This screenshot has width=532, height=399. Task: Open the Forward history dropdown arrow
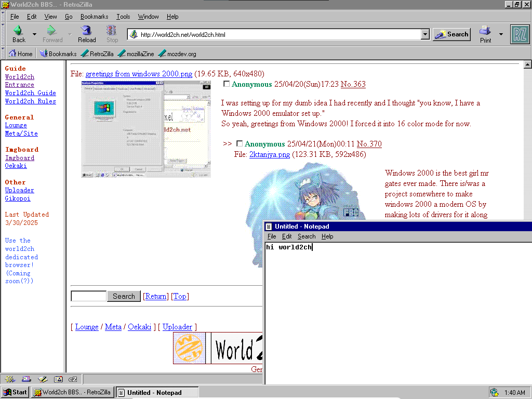point(70,34)
